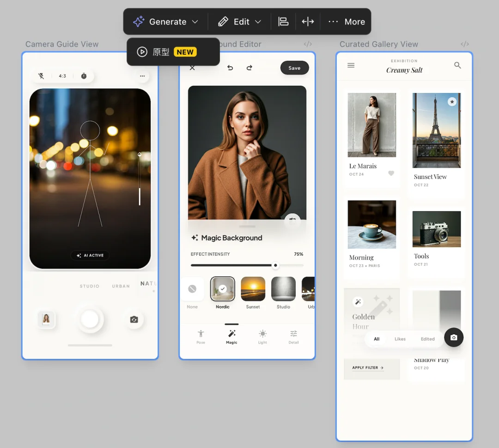Click the horizontal spacing icon in toolbar
This screenshot has height=448, width=499.
point(308,22)
